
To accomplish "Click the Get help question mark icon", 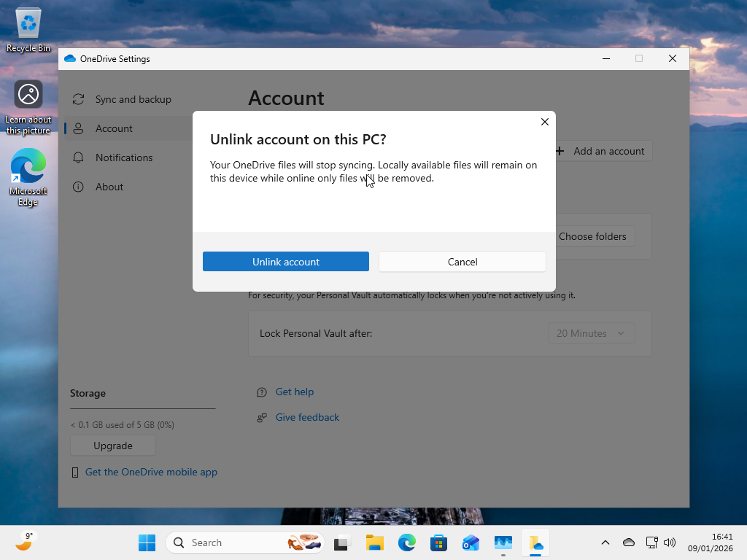I will pyautogui.click(x=261, y=392).
